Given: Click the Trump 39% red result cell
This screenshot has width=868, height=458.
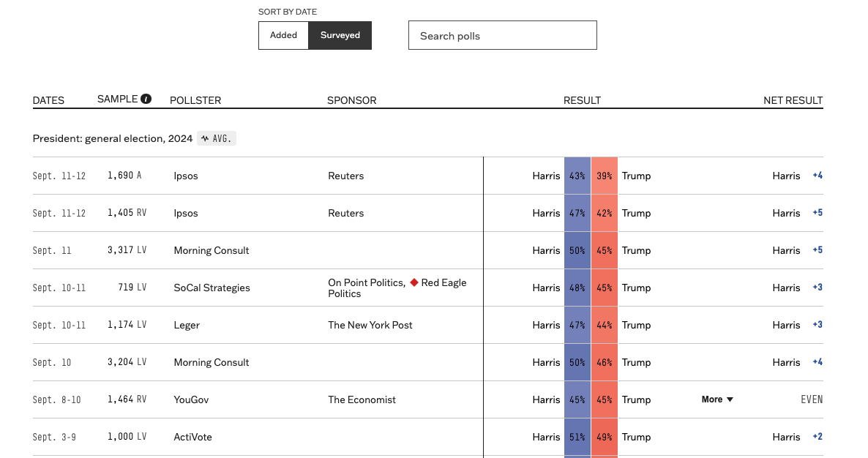Looking at the screenshot, I should click(605, 176).
